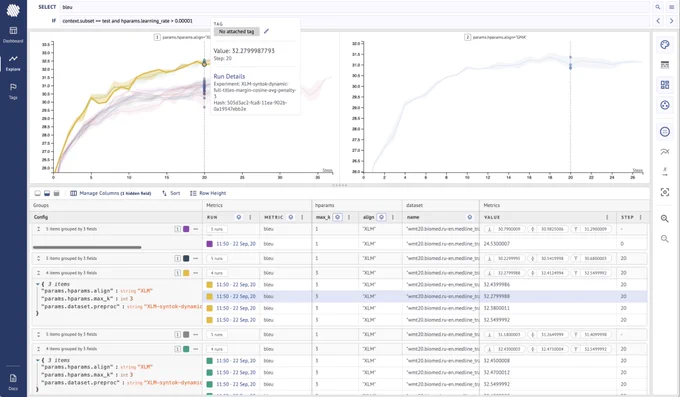Collapse yellow group's '3 items' JSON tree
The image size is (680, 397).
coord(38,284)
